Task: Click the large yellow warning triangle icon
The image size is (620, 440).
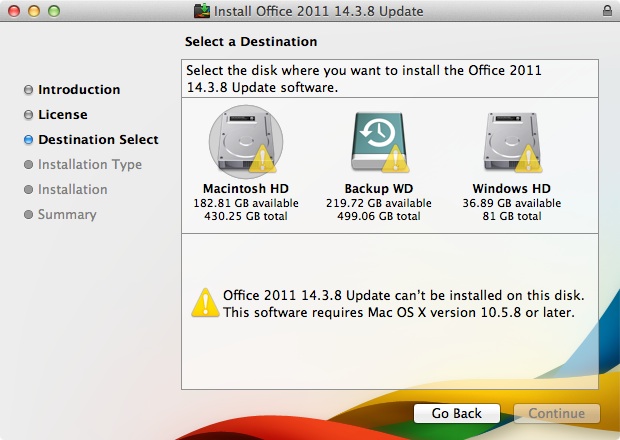Action: (205, 303)
